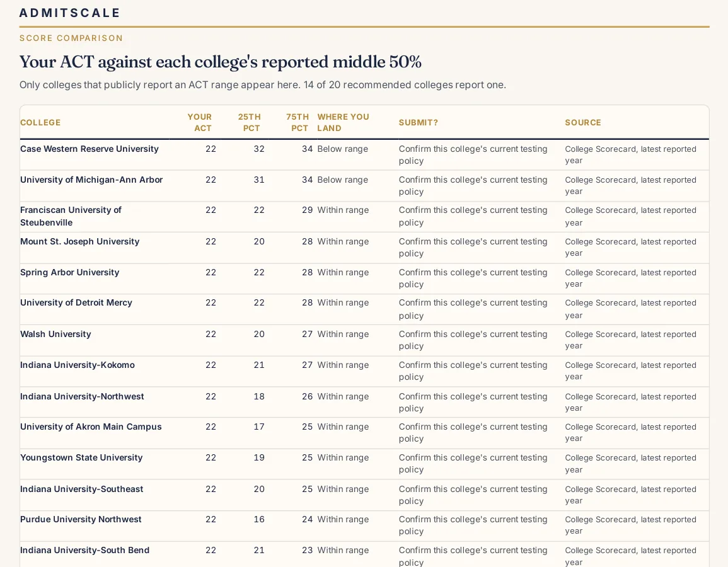Select Mount St. Joseph University name
Image resolution: width=728 pixels, height=567 pixels.
click(79, 241)
